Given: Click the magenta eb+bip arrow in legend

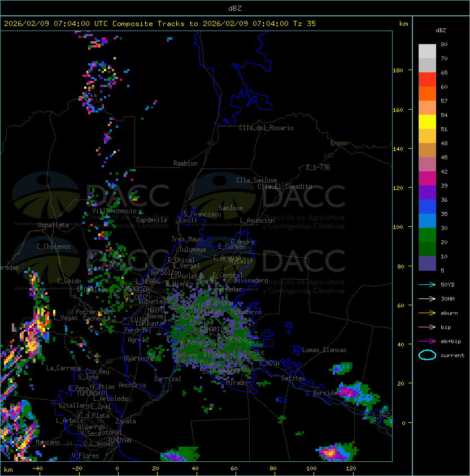Looking at the screenshot, I should 427,341.
